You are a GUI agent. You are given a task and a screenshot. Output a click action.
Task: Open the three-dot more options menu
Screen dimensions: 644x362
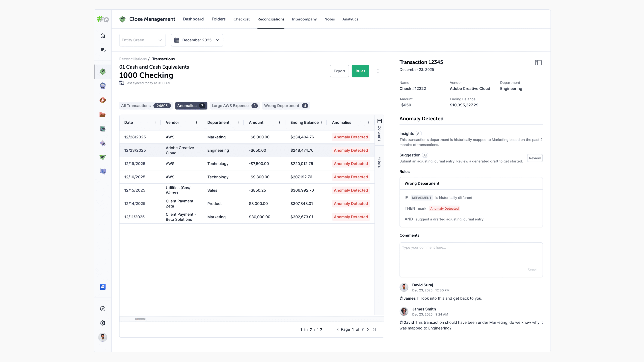[378, 71]
